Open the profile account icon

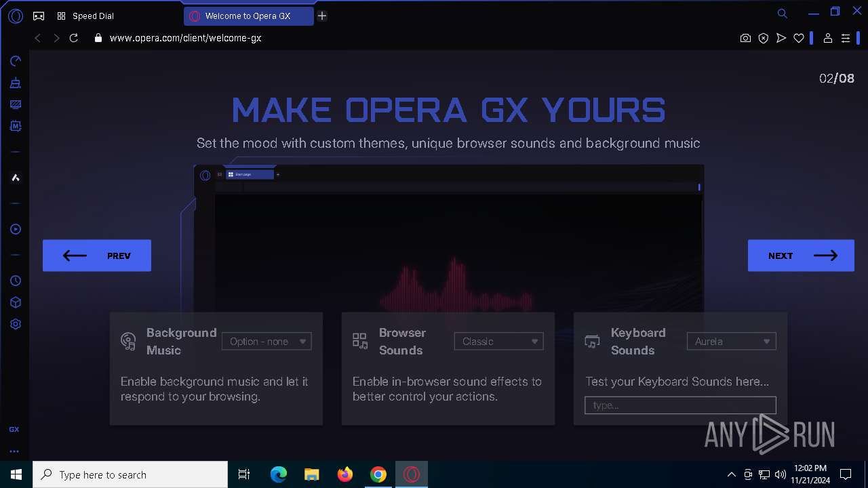827,38
